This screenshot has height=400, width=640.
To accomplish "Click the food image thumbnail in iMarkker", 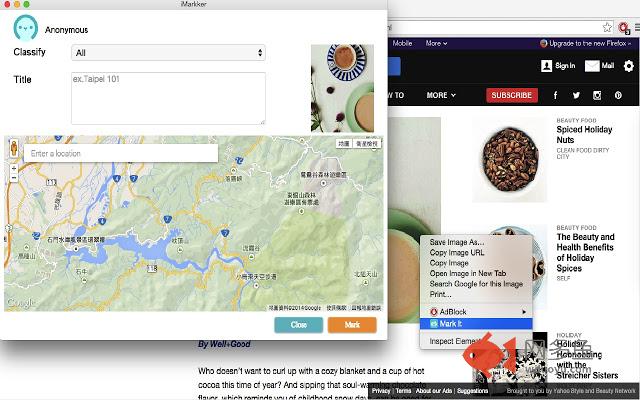I will tap(342, 88).
